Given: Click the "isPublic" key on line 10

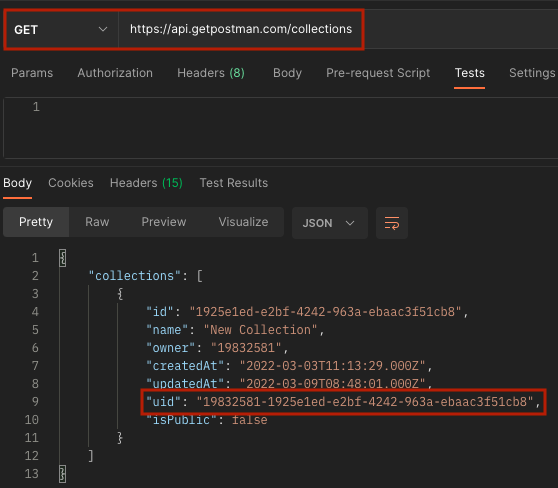Looking at the screenshot, I should pos(181,420).
